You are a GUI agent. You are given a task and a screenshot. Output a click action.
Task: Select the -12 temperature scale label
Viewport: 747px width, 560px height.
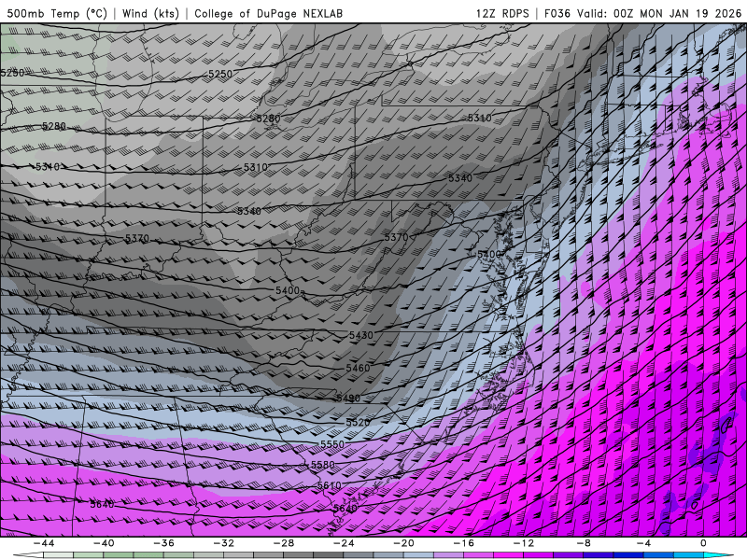[524, 543]
